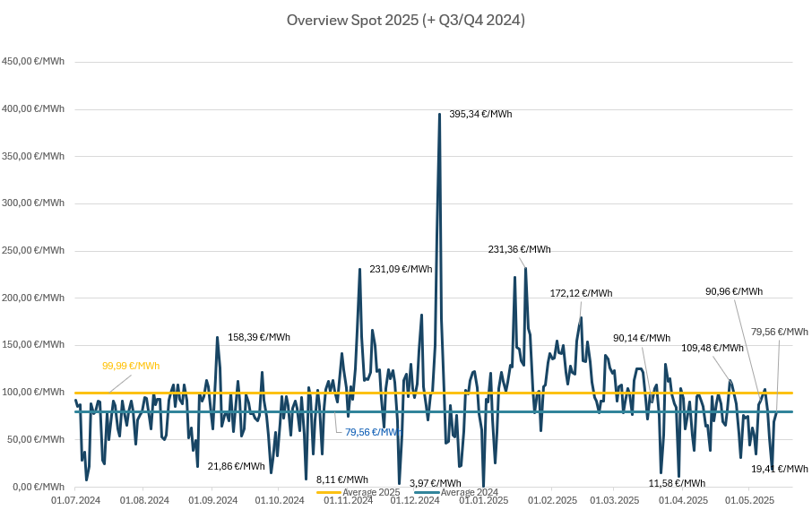This screenshot has height=510, width=812.
Task: Select the chart title Overview Spot 2025
Action: 405,20
